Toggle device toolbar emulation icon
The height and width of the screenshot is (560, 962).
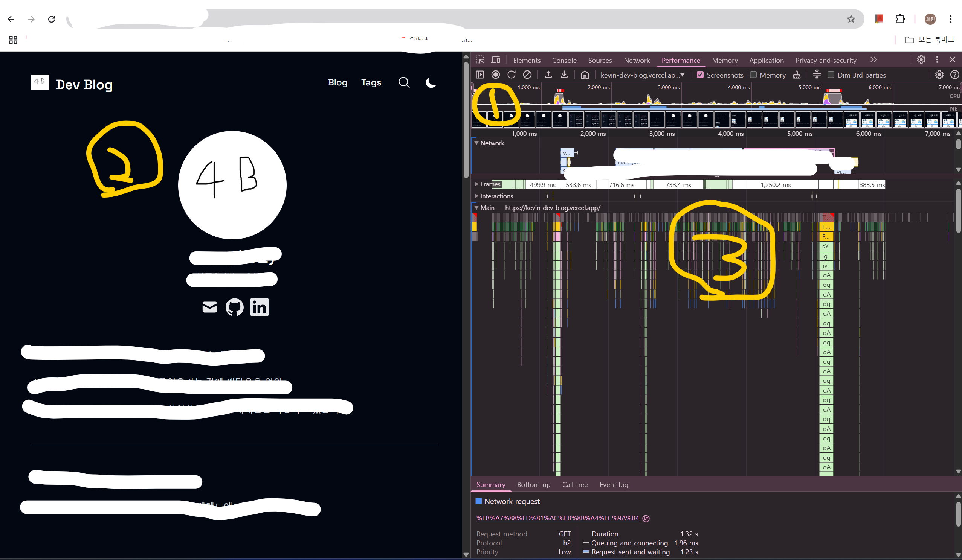click(x=496, y=60)
